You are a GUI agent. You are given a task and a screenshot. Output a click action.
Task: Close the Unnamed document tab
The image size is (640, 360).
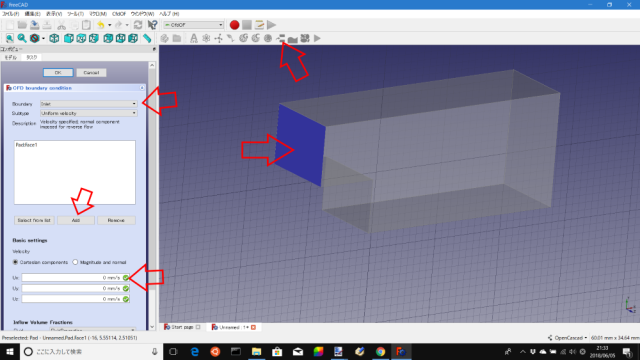click(x=253, y=327)
